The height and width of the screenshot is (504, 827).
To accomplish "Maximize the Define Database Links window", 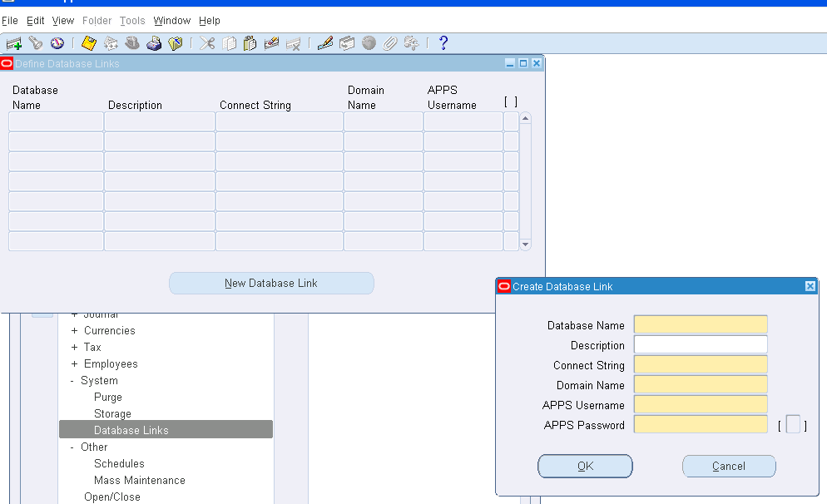I will coord(523,63).
